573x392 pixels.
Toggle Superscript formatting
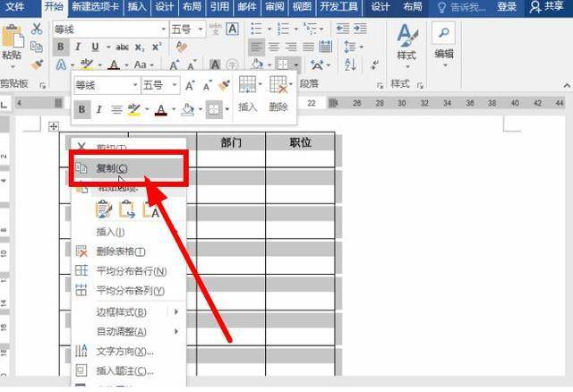point(157,47)
